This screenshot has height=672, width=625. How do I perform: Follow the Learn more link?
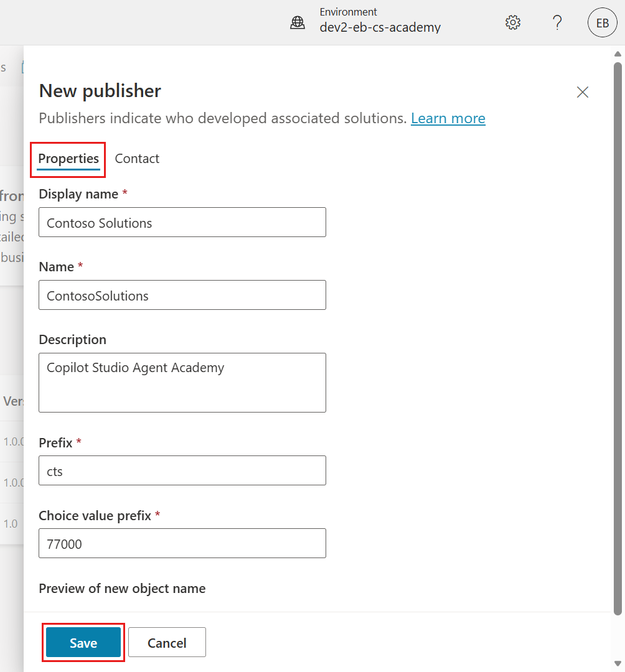448,118
